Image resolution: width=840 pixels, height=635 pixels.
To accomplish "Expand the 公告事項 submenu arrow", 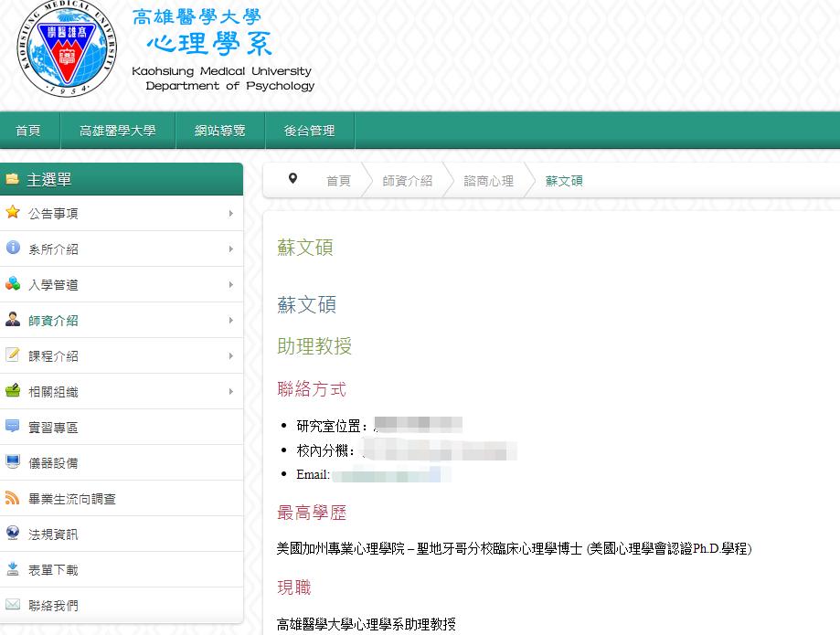I will (x=230, y=214).
